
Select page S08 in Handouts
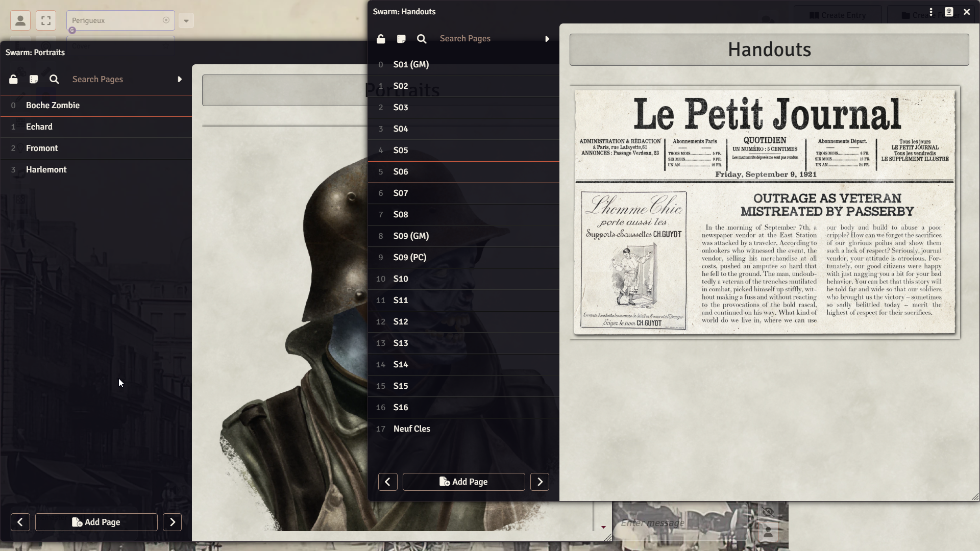(463, 215)
